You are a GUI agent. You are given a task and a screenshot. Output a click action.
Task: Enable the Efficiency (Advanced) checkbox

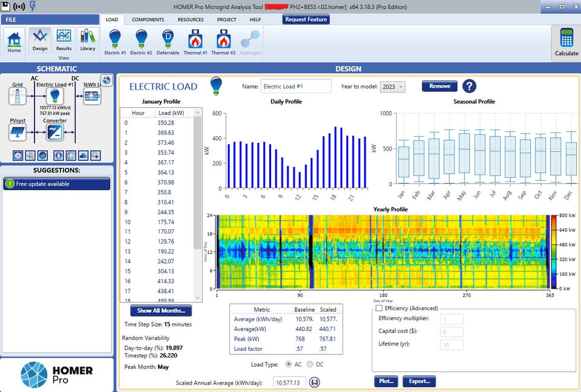click(379, 308)
